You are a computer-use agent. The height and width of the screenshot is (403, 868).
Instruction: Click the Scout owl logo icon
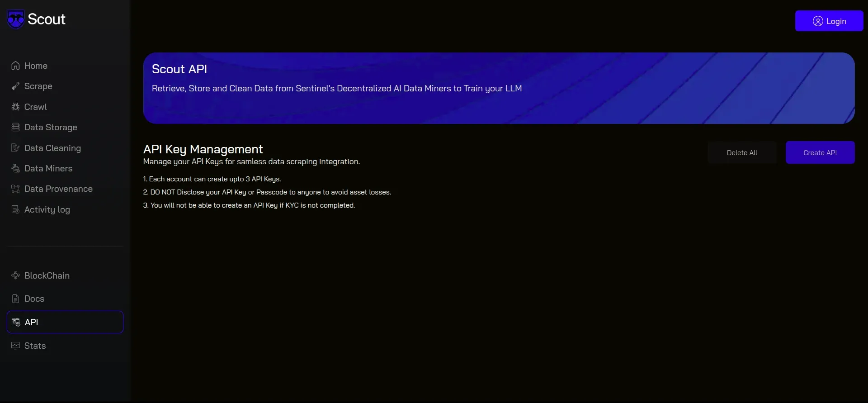pyautogui.click(x=16, y=19)
